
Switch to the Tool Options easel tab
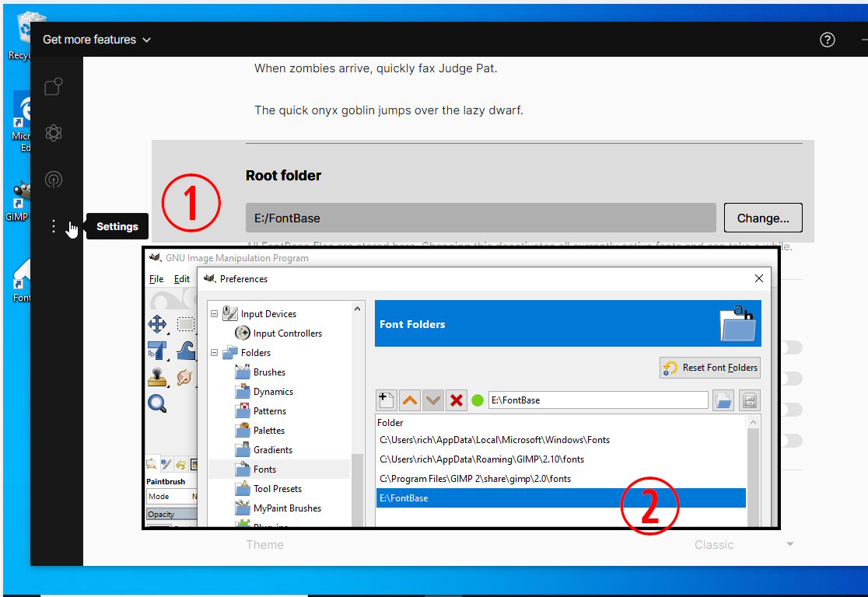click(x=151, y=464)
